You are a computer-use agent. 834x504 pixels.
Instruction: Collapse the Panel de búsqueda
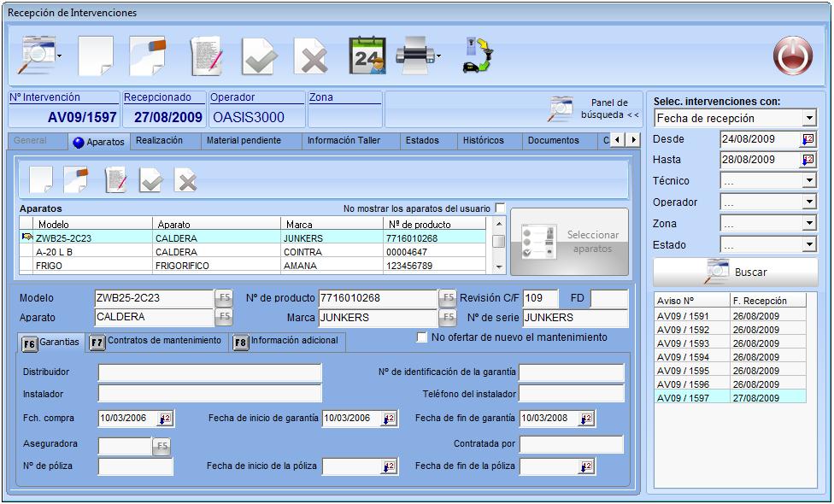pos(595,108)
